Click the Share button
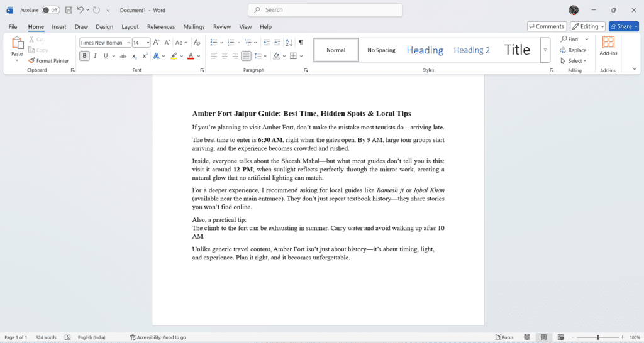Viewport: 644px width, 343px height. [623, 26]
